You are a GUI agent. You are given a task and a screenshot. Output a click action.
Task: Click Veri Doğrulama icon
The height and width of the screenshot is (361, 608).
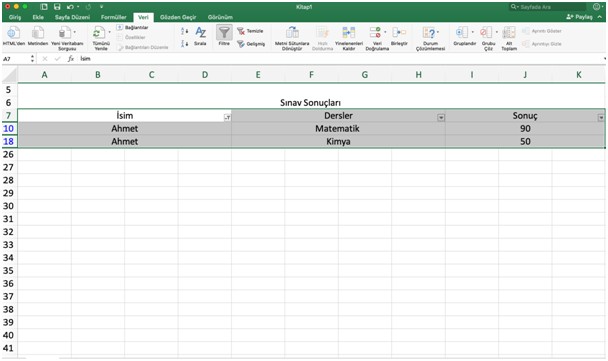tap(375, 33)
